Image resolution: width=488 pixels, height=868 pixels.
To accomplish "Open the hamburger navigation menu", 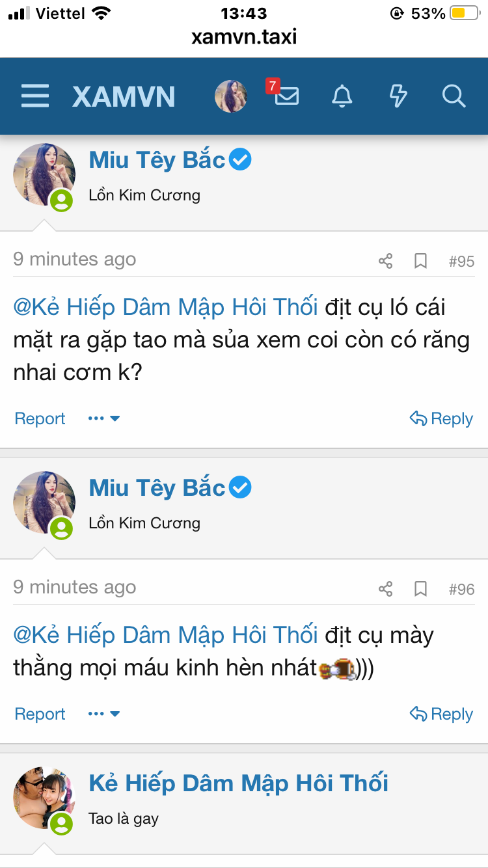I will pos(35,96).
